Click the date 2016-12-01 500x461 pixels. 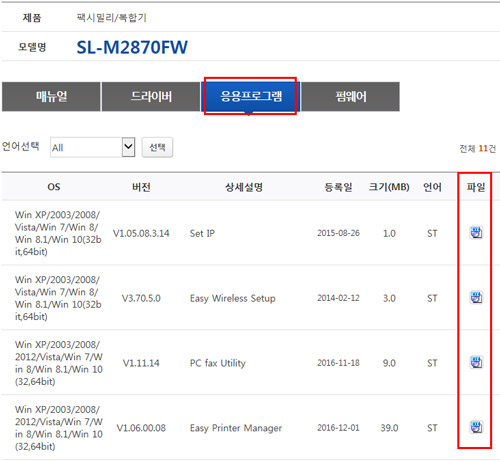338,428
